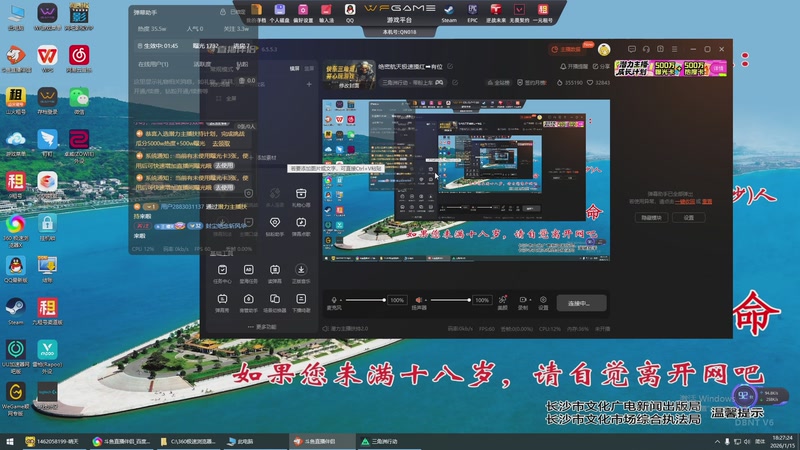Click the microphone 100% value box

[397, 300]
